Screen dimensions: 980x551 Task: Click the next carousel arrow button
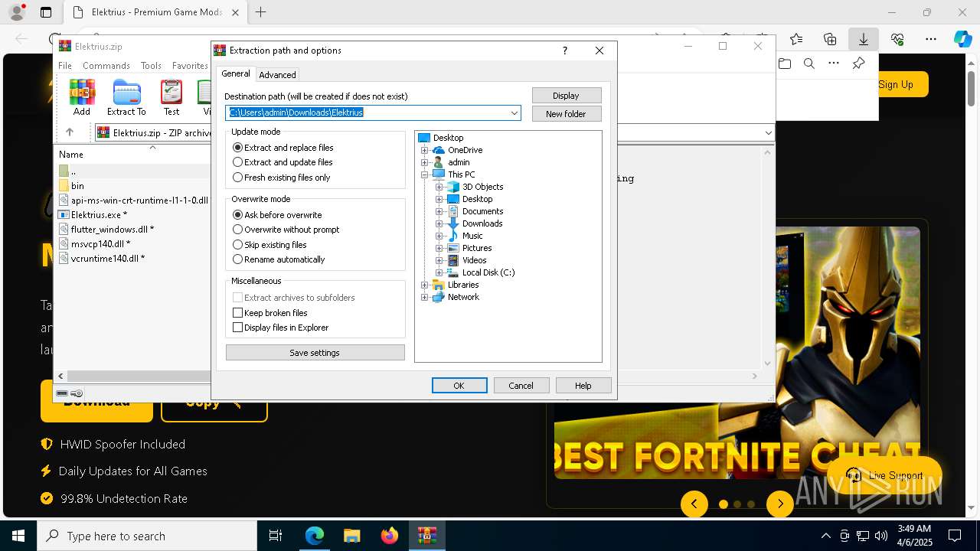780,504
